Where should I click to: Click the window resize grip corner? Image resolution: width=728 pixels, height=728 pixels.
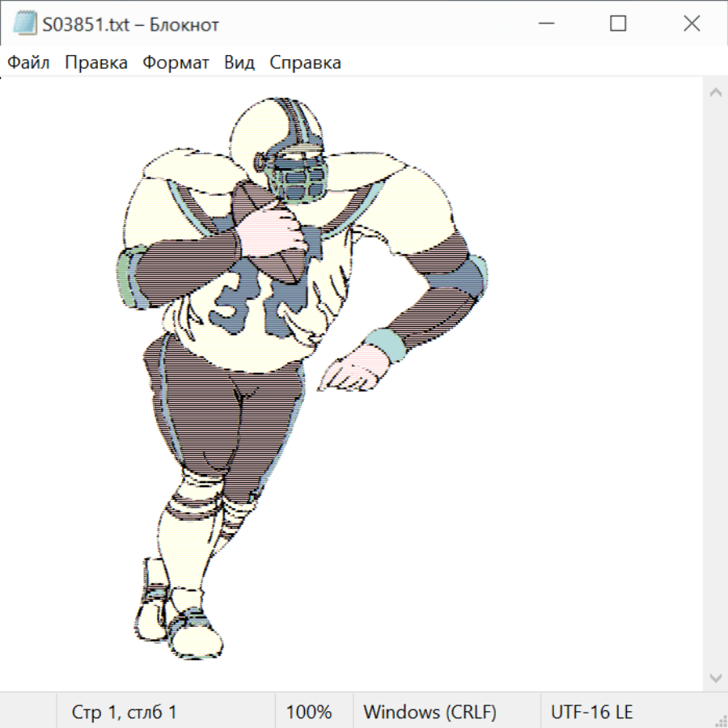(719, 719)
